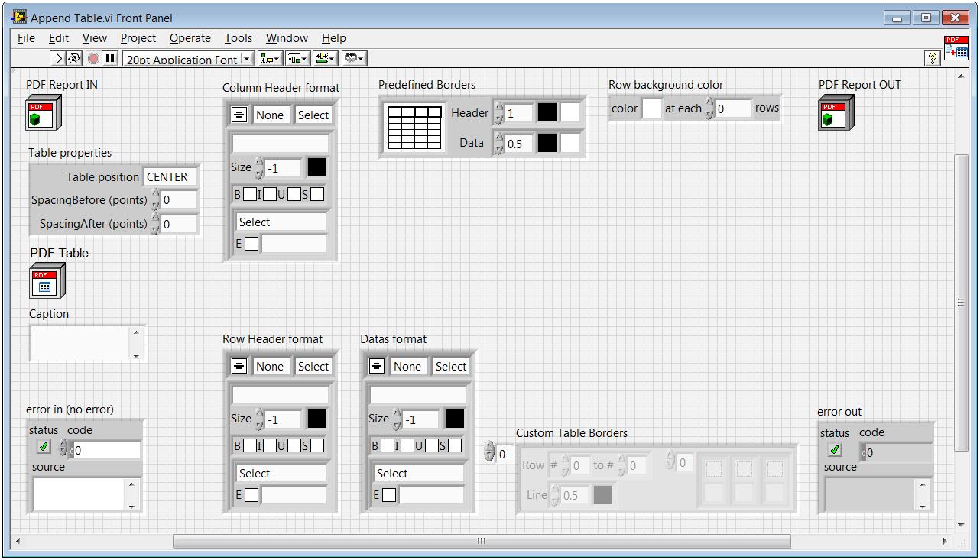This screenshot has width=980, height=560.
Task: Open the 20pt Application Font dropdown
Action: coord(188,59)
